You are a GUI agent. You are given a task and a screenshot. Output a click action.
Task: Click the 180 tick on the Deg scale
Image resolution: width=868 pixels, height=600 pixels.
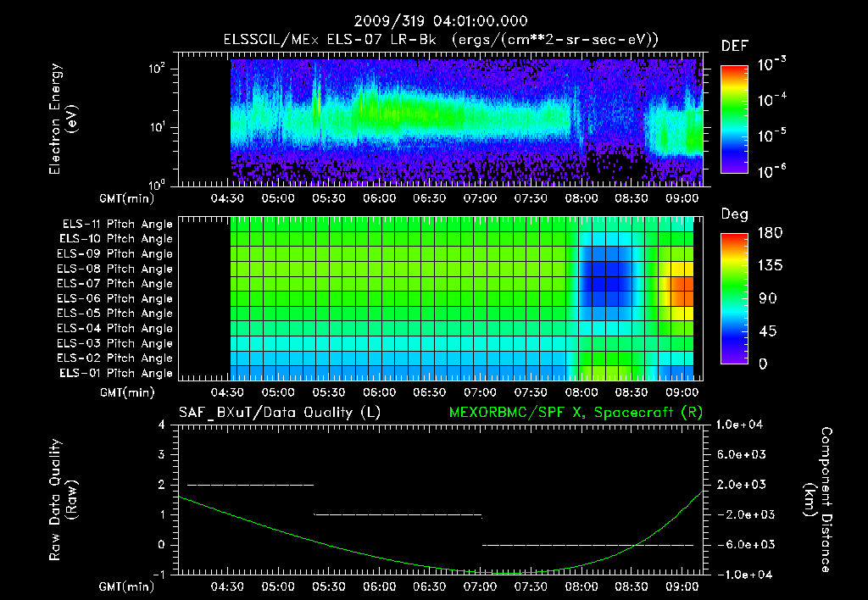pyautogui.click(x=770, y=233)
